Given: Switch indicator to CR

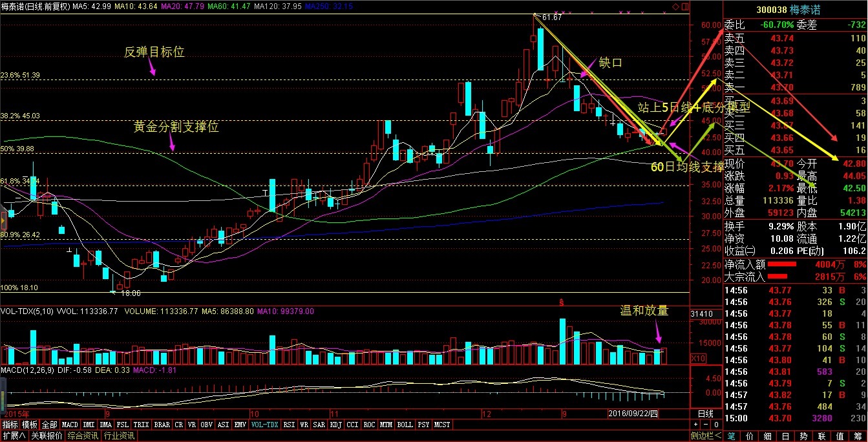Looking at the screenshot, I should coord(180,425).
